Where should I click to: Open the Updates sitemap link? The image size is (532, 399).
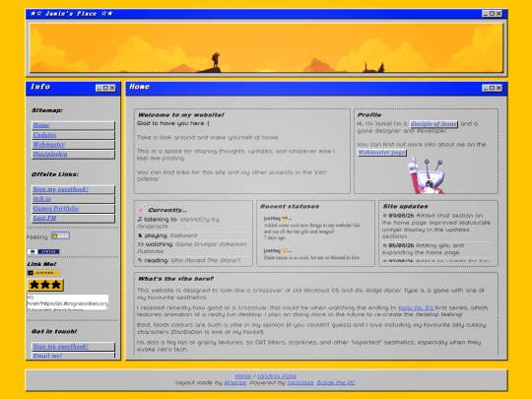pos(73,135)
